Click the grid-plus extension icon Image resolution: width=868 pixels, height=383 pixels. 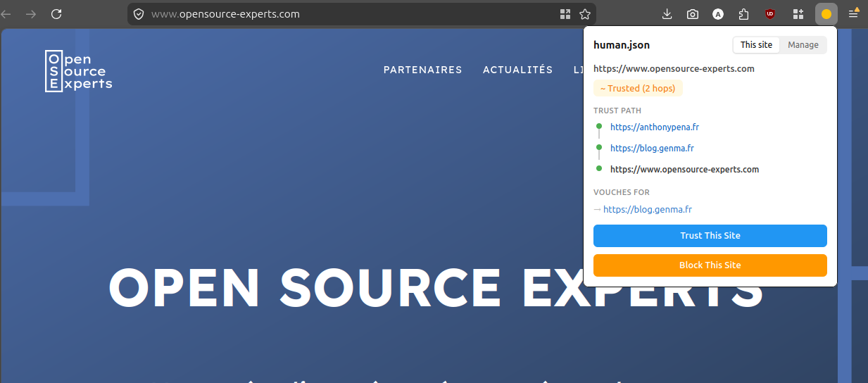tap(798, 14)
